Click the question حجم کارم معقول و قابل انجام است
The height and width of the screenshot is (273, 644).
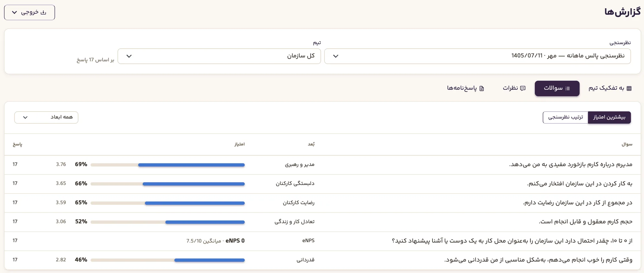585,221
